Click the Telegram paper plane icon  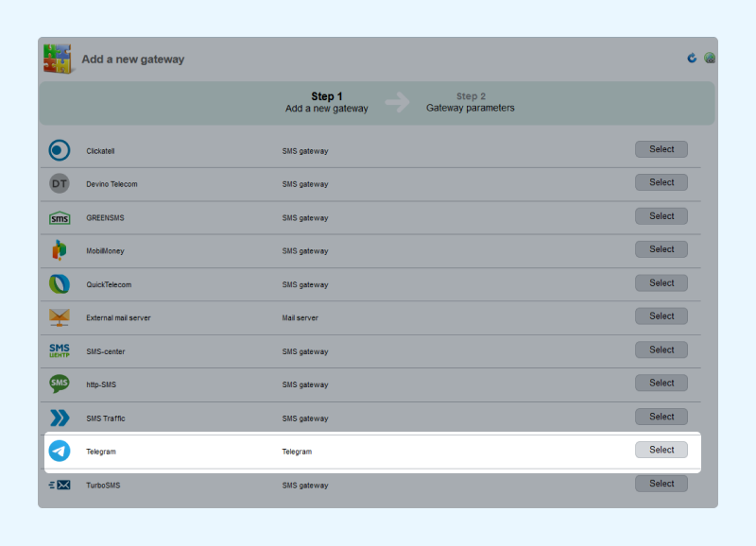pyautogui.click(x=60, y=452)
